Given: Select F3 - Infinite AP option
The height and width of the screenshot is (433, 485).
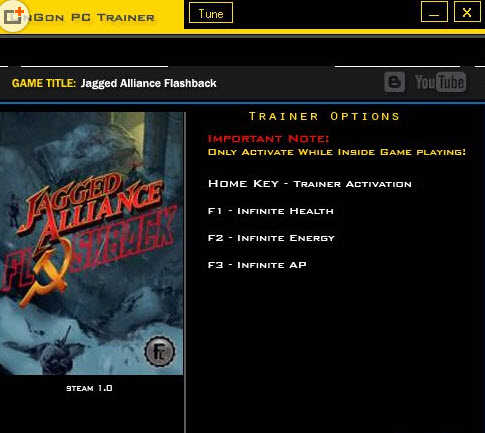Looking at the screenshot, I should (257, 265).
